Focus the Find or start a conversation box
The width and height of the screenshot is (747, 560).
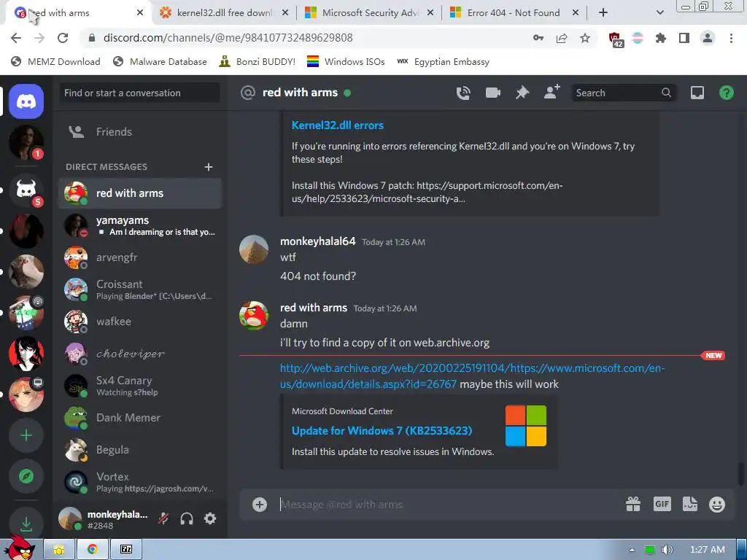tap(139, 93)
